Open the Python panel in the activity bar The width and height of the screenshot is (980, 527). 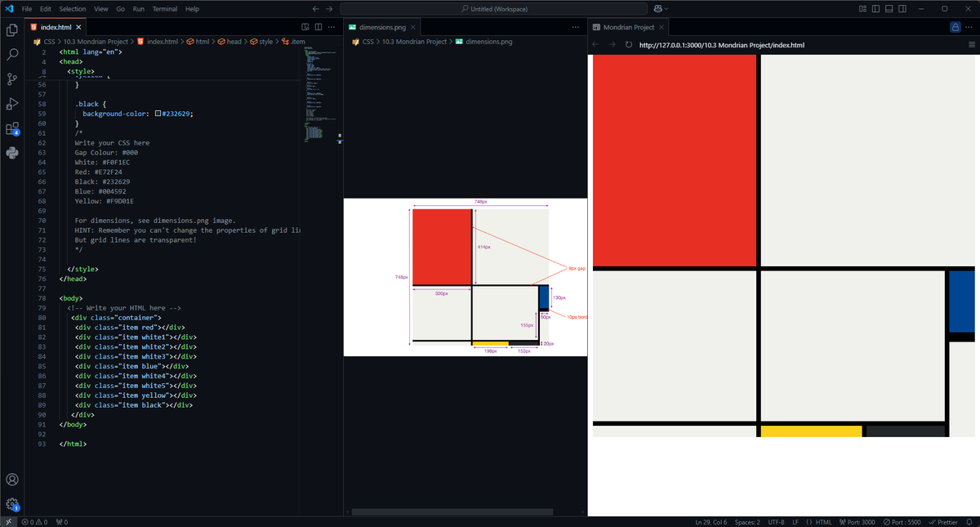pyautogui.click(x=12, y=153)
